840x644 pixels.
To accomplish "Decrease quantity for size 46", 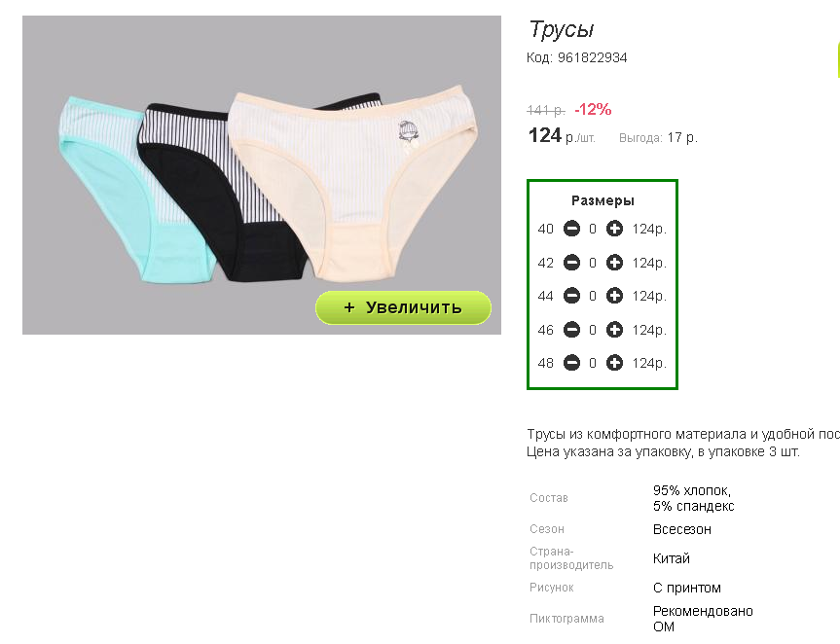I will pyautogui.click(x=571, y=330).
